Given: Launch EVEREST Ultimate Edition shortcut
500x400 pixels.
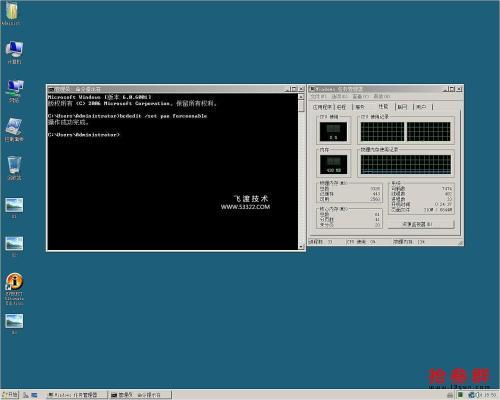Looking at the screenshot, I should tap(14, 289).
